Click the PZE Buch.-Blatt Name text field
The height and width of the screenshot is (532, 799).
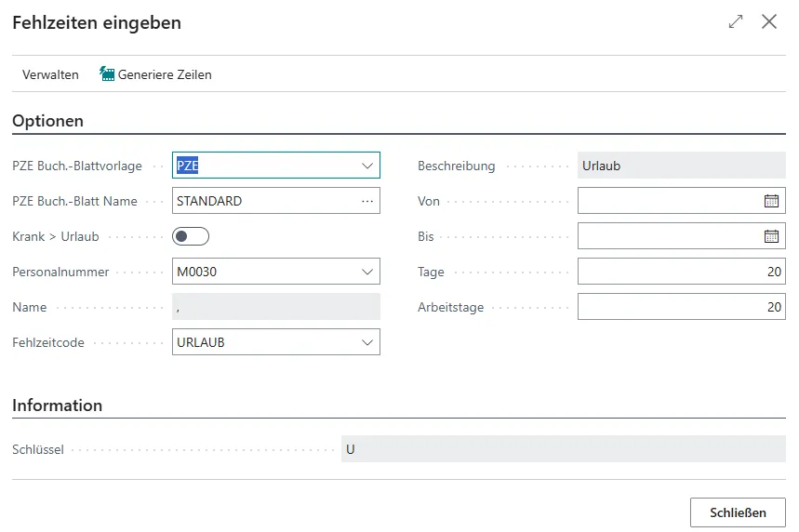tap(263, 201)
